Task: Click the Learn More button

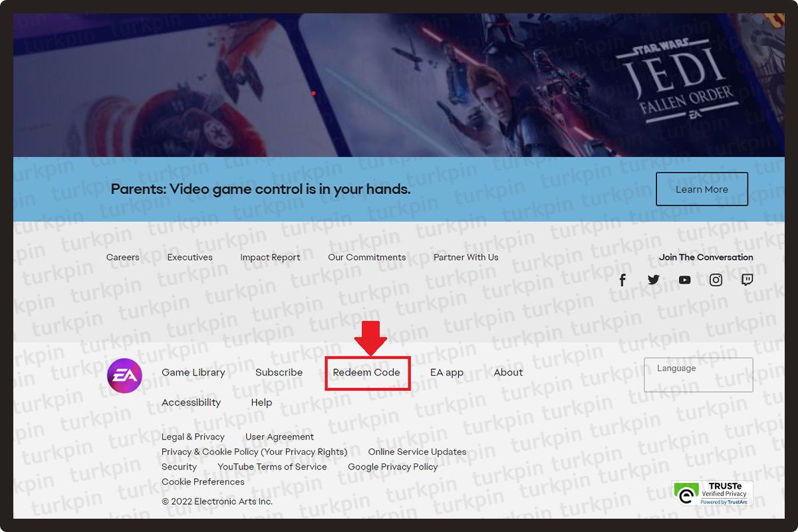Action: pyautogui.click(x=702, y=190)
